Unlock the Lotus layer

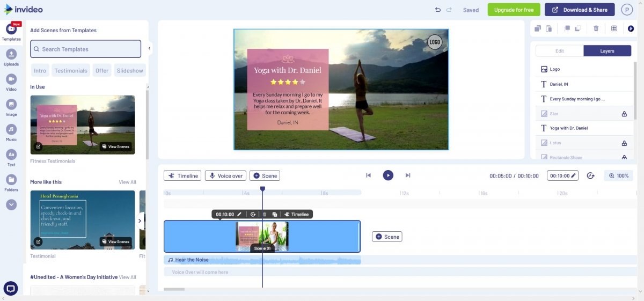[x=624, y=143]
